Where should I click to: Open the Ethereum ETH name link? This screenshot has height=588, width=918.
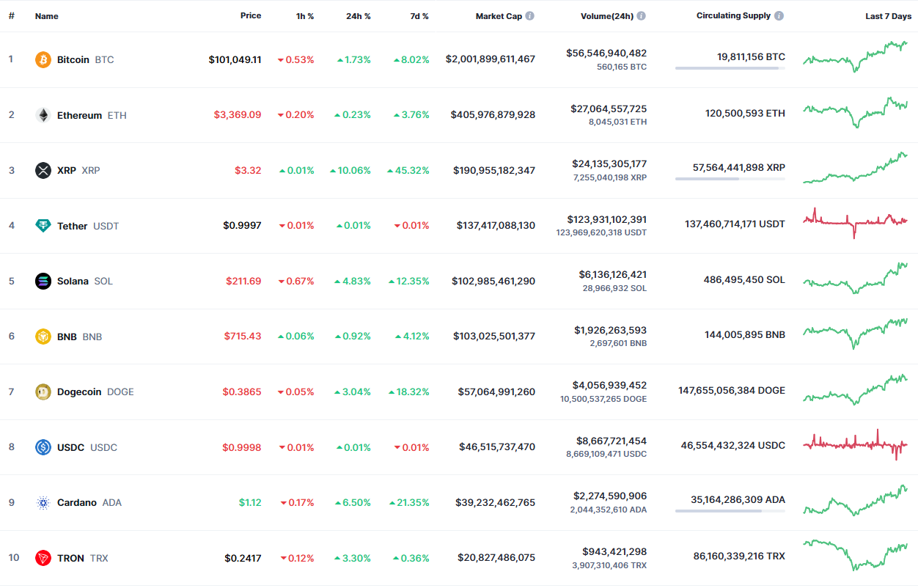92,115
